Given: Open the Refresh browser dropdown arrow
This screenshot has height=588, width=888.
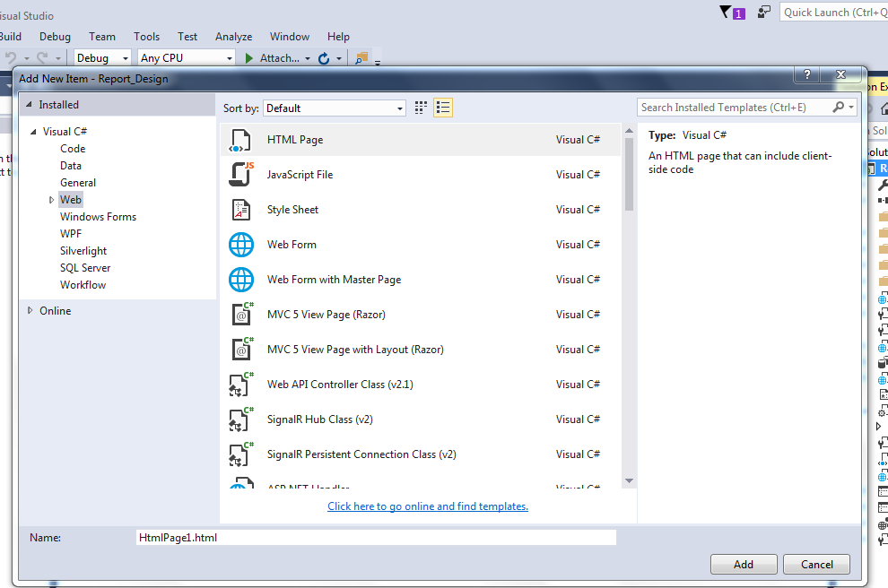Looking at the screenshot, I should (339, 58).
